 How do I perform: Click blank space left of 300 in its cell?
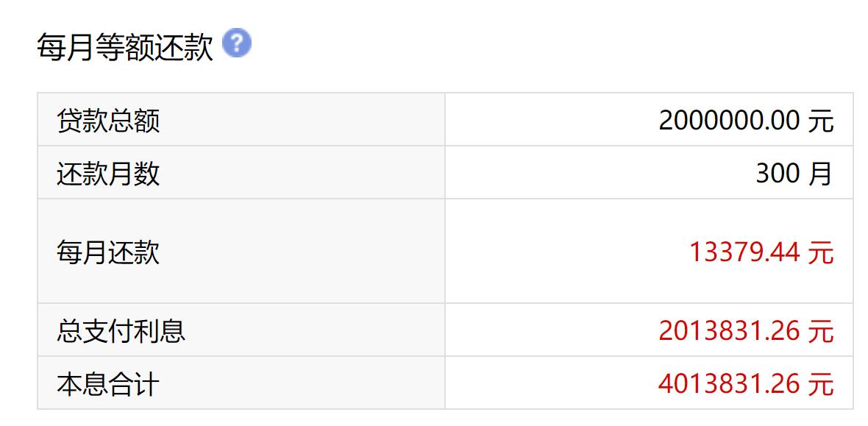588,174
